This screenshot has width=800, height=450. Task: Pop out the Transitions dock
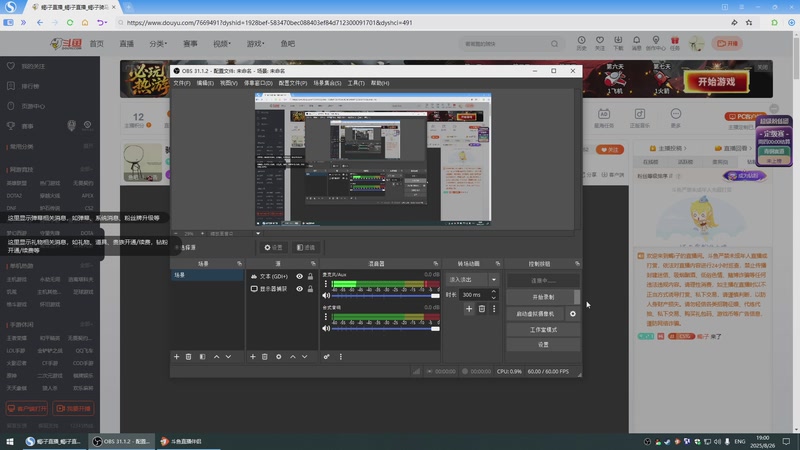point(497,264)
